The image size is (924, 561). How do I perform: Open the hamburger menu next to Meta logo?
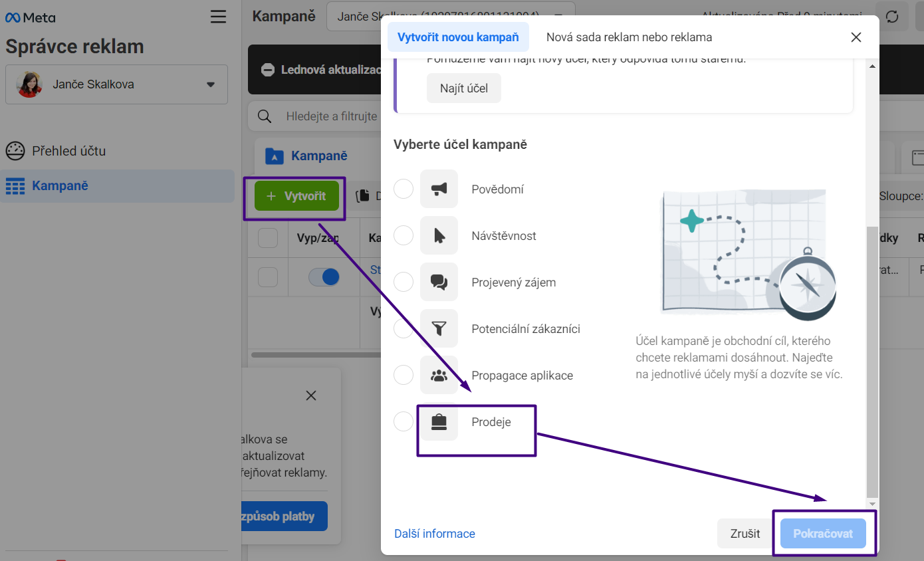pyautogui.click(x=218, y=17)
